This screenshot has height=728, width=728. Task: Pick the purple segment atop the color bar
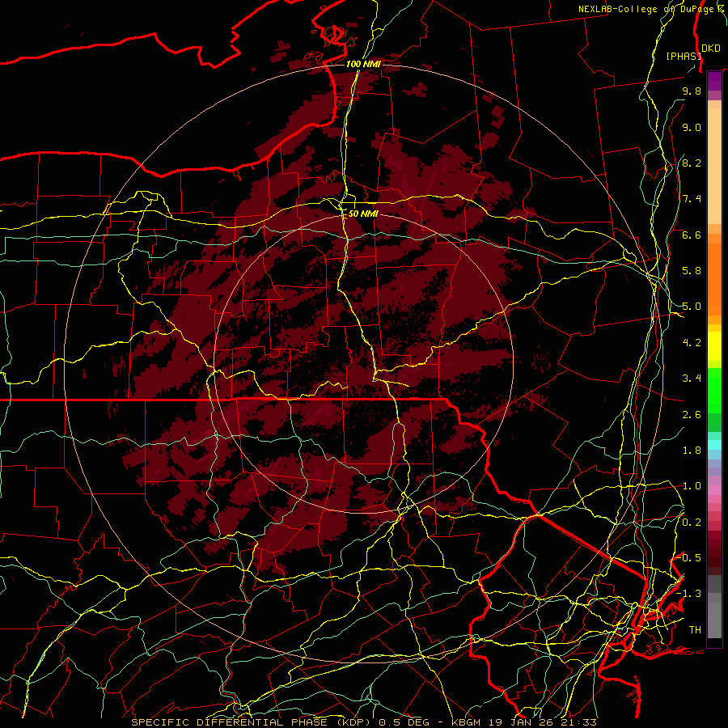click(714, 81)
